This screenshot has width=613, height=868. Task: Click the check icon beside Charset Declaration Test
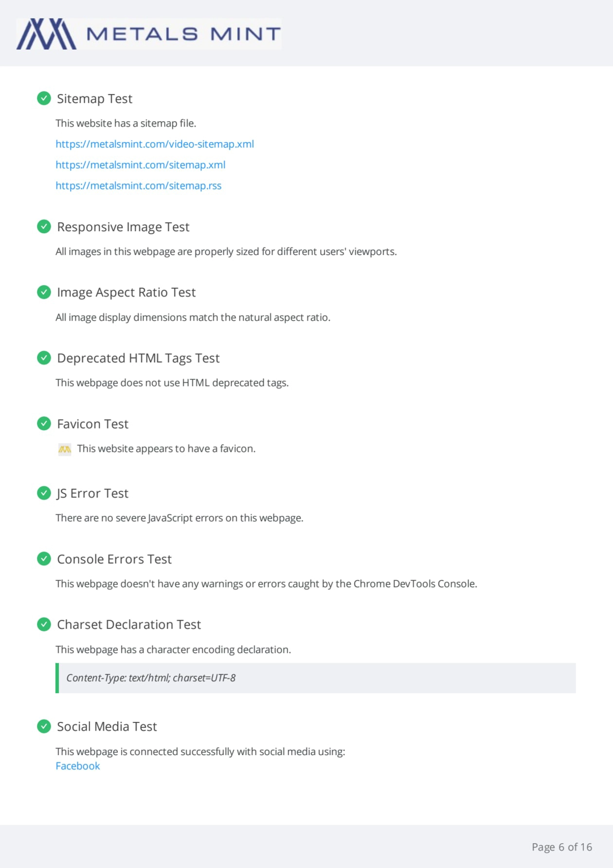[x=44, y=624]
